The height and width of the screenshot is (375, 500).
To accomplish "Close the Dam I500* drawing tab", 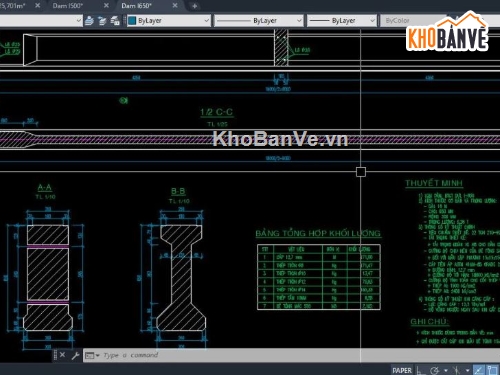I will pyautogui.click(x=106, y=6).
